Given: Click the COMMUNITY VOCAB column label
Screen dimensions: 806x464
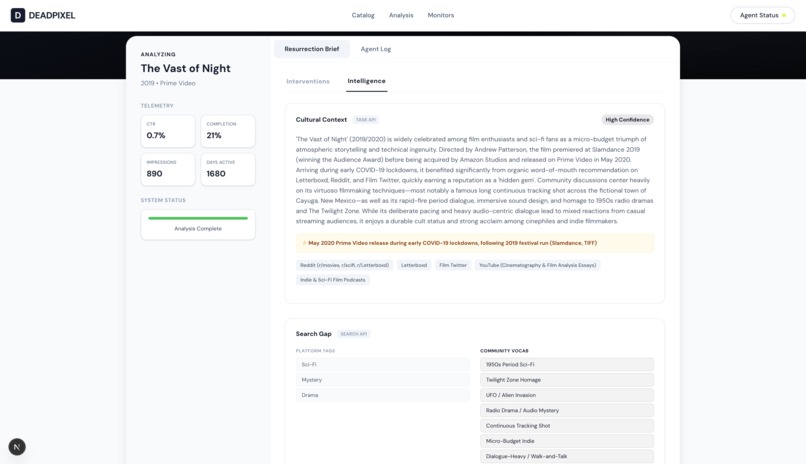Looking at the screenshot, I should [504, 351].
